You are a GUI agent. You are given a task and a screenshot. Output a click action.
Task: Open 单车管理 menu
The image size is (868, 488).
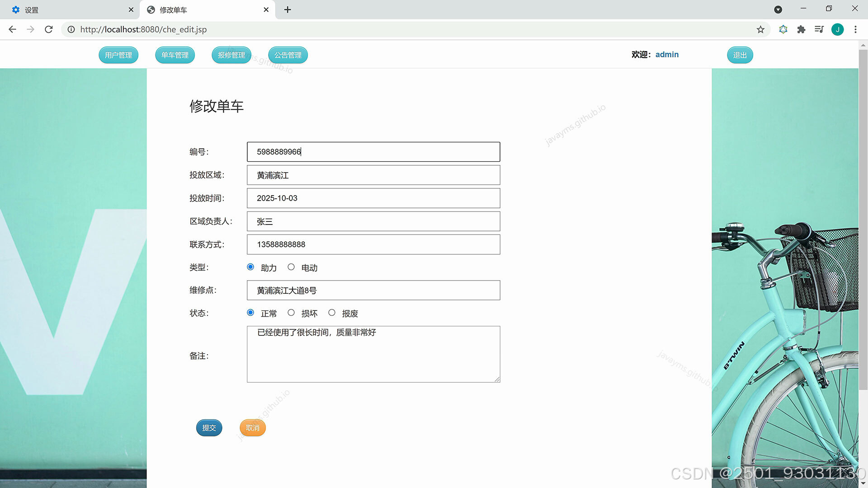point(175,55)
